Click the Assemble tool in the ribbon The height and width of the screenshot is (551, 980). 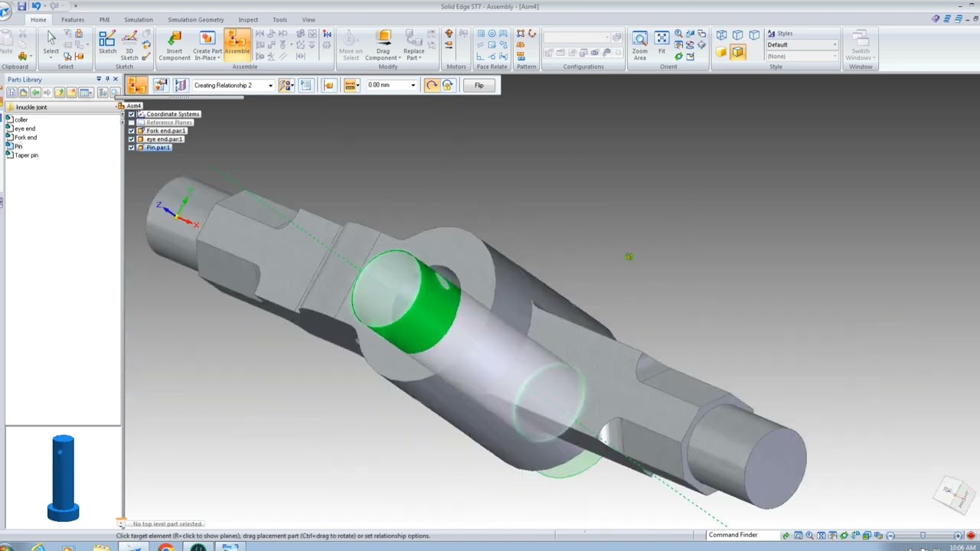(x=237, y=44)
